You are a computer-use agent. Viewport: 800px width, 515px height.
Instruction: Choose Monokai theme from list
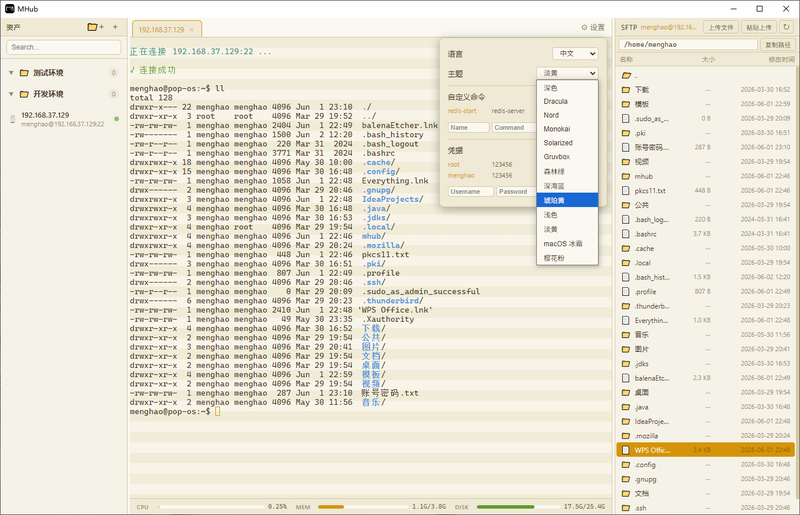567,129
